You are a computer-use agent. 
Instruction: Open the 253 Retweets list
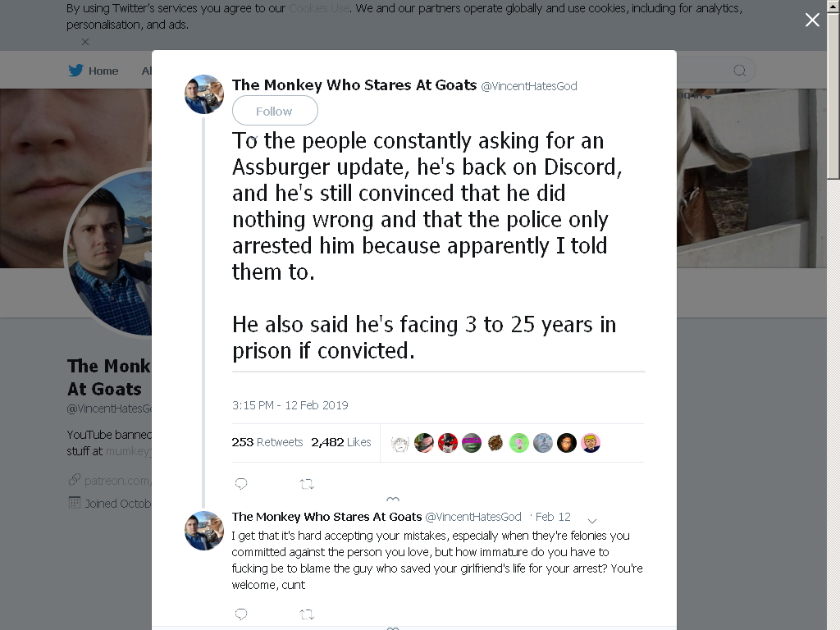point(267,442)
